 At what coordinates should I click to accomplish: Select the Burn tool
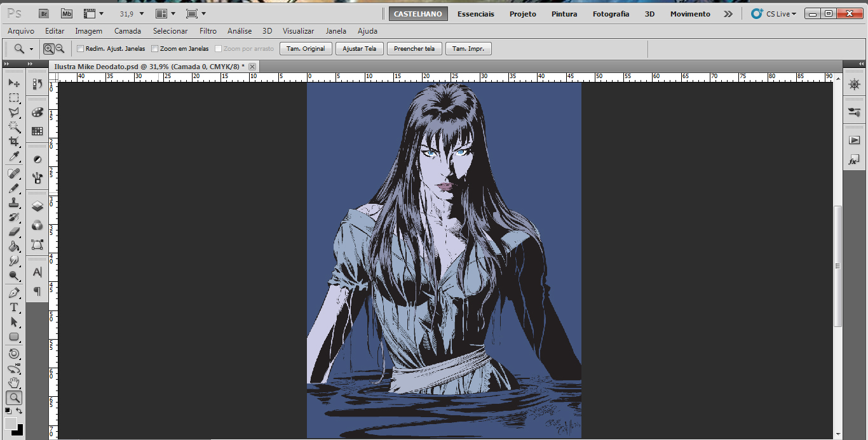click(13, 276)
